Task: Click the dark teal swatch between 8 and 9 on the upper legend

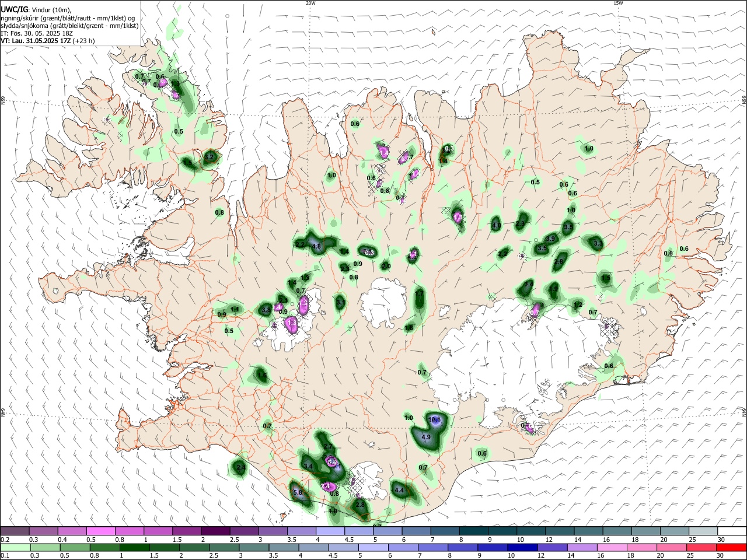Action: [473, 531]
